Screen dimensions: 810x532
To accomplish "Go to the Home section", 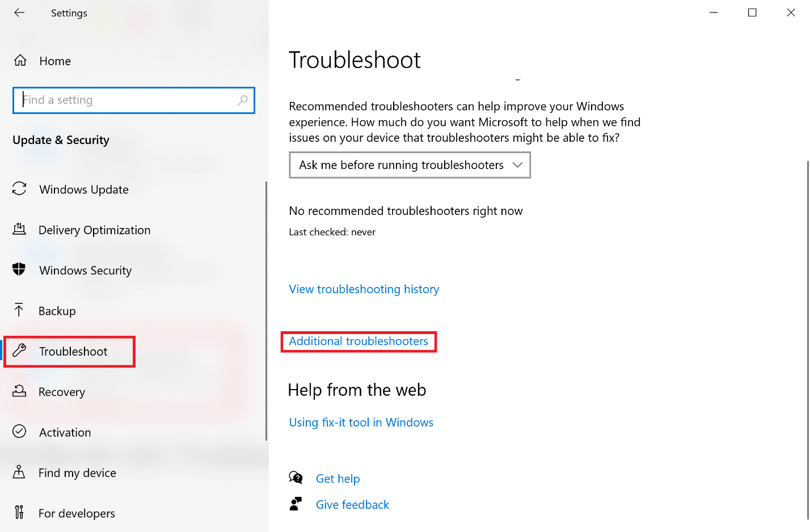I will click(55, 61).
